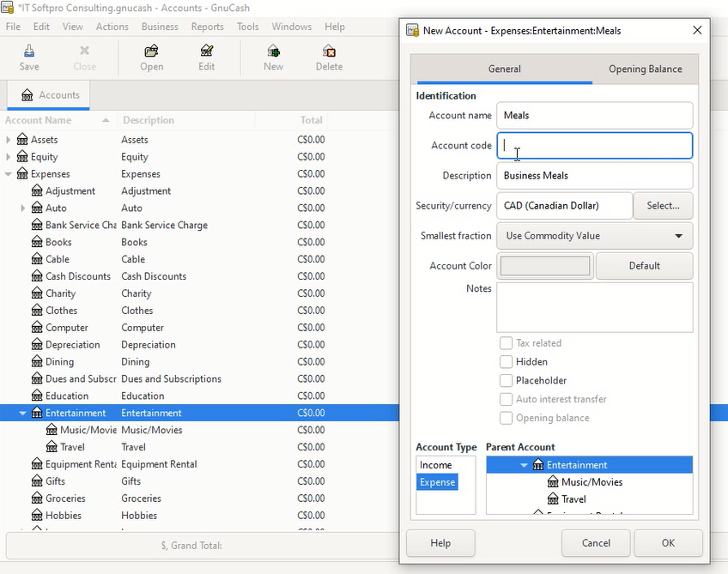Open the Reports menu
The image size is (728, 574).
[207, 27]
